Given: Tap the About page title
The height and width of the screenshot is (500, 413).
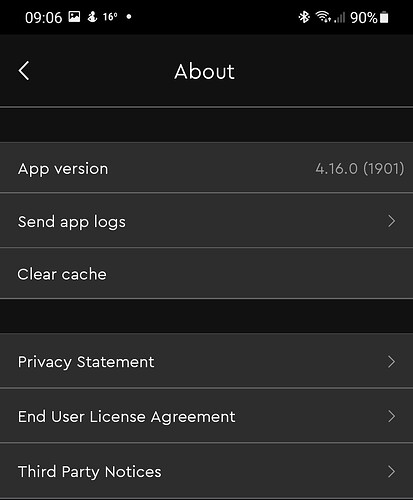Looking at the screenshot, I should [x=204, y=71].
